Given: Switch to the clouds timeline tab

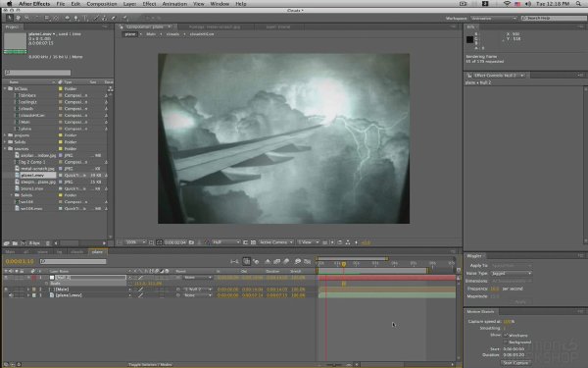Looking at the screenshot, I should (76, 251).
